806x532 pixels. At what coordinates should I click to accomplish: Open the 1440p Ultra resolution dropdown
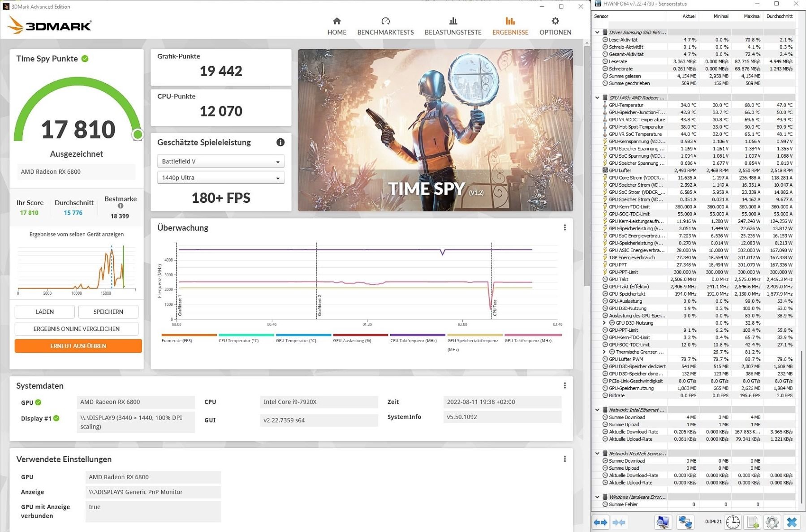coord(221,178)
